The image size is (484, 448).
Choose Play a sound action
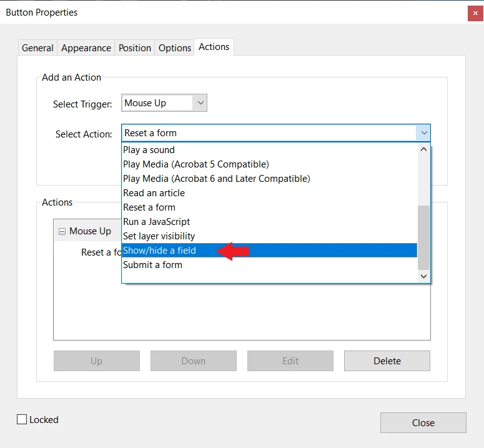point(269,150)
